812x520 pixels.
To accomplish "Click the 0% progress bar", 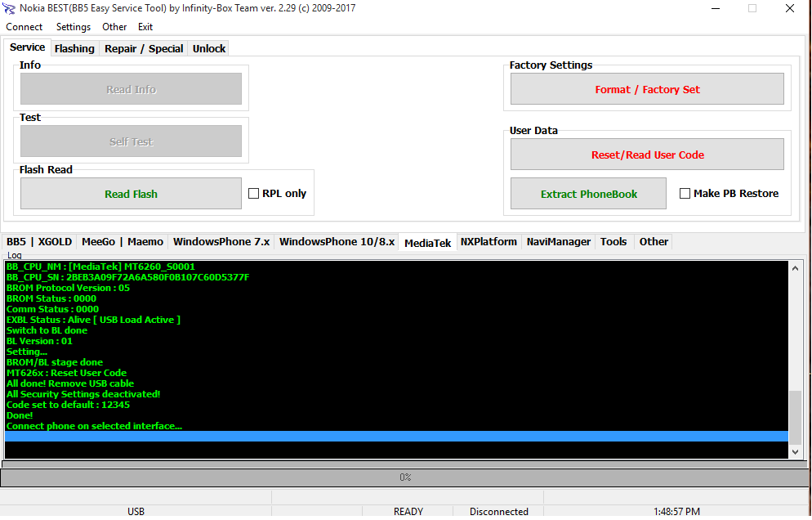I will [x=405, y=477].
